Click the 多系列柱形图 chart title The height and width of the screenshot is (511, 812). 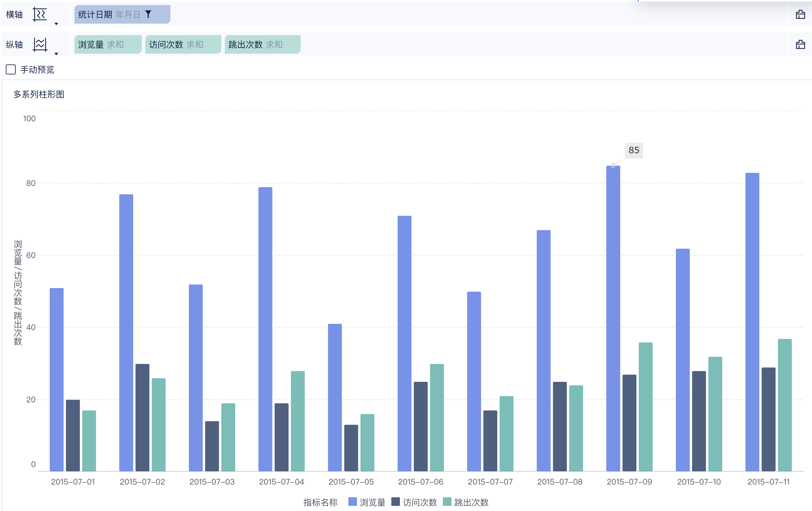coord(39,94)
